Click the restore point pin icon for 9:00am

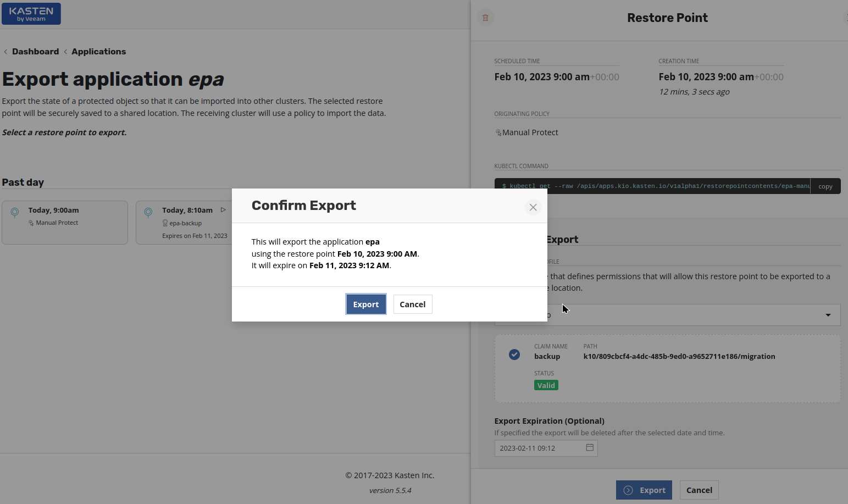tap(15, 212)
